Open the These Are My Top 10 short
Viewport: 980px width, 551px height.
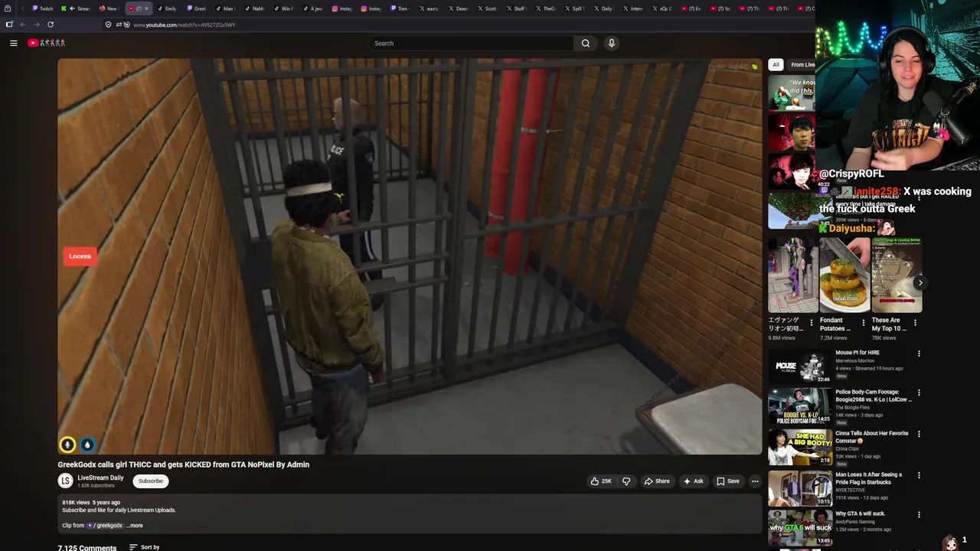click(x=897, y=275)
